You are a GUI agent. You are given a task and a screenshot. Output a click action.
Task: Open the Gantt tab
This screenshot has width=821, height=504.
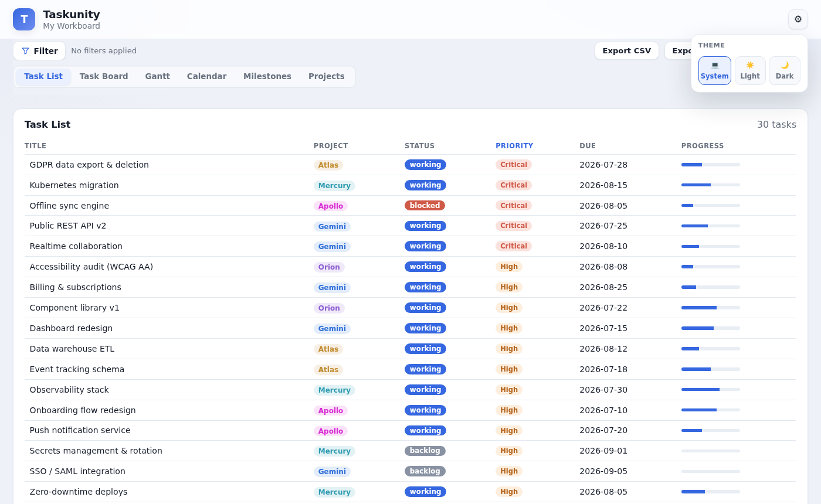tap(158, 77)
